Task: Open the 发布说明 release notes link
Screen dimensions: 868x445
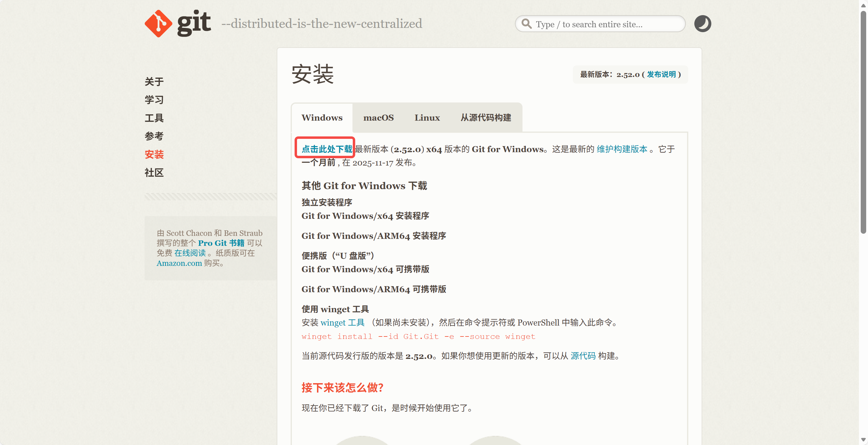Action: (x=661, y=75)
